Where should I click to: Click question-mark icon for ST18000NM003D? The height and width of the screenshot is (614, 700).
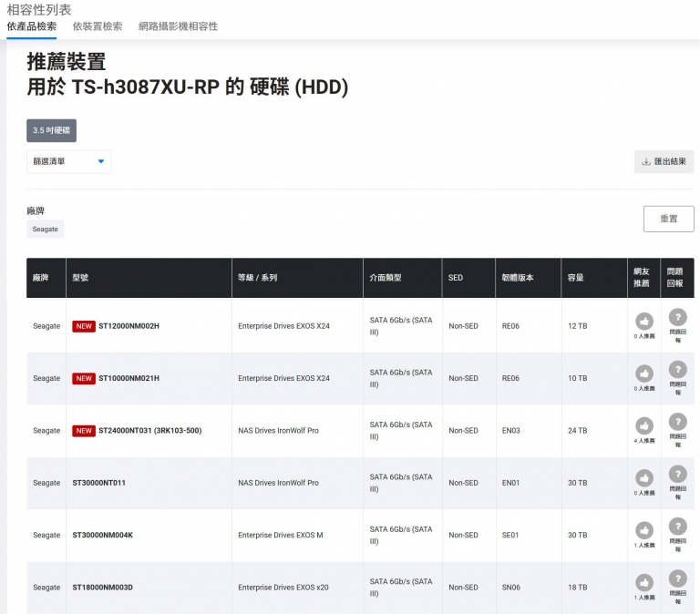(677, 578)
